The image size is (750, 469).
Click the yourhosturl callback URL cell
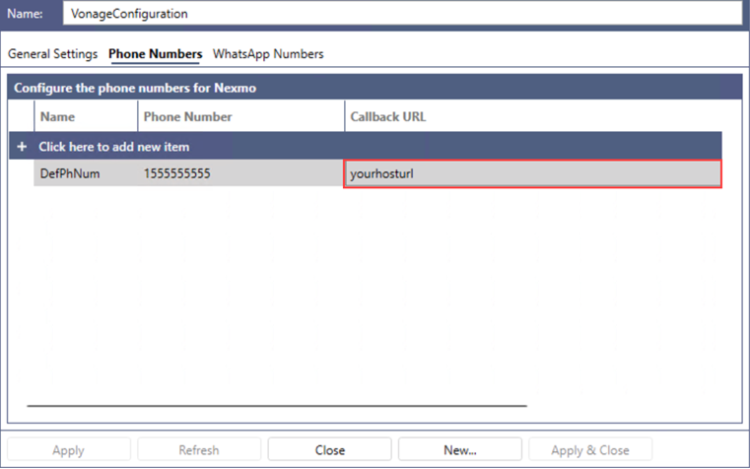click(x=532, y=174)
